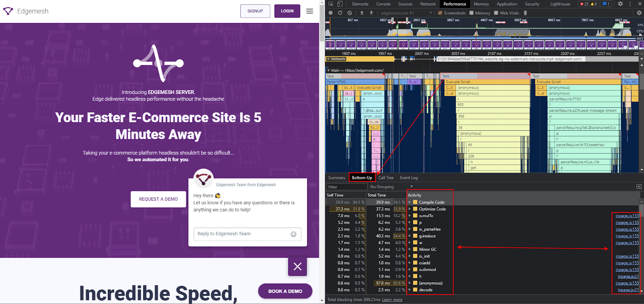The image size is (644, 304).
Task: Click the LOGIN button
Action: pyautogui.click(x=287, y=11)
